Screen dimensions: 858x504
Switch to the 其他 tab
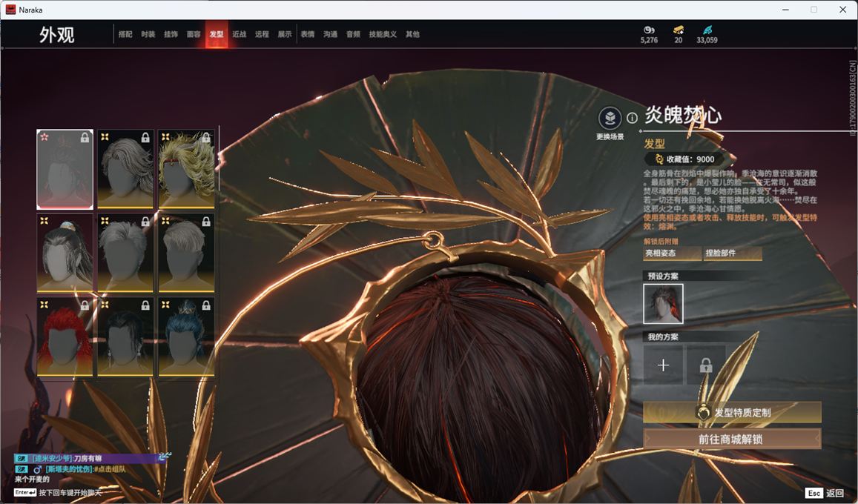(412, 34)
